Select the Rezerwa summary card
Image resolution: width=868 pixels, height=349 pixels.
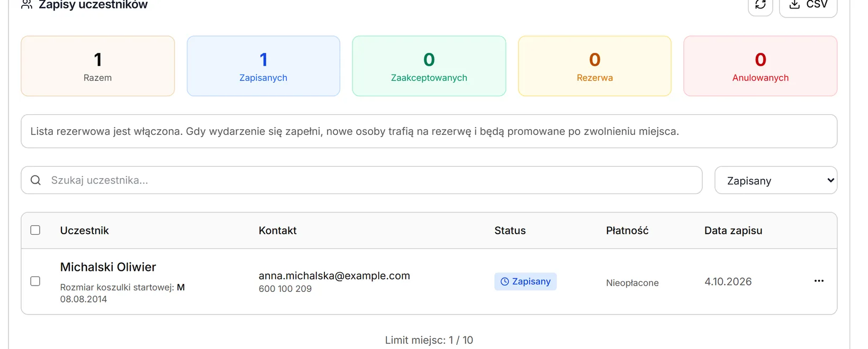tap(595, 66)
